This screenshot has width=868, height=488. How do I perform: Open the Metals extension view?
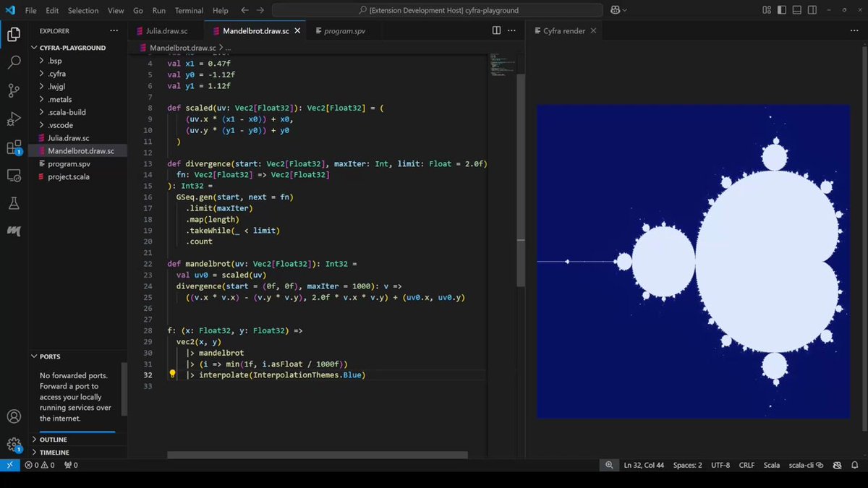coord(14,231)
